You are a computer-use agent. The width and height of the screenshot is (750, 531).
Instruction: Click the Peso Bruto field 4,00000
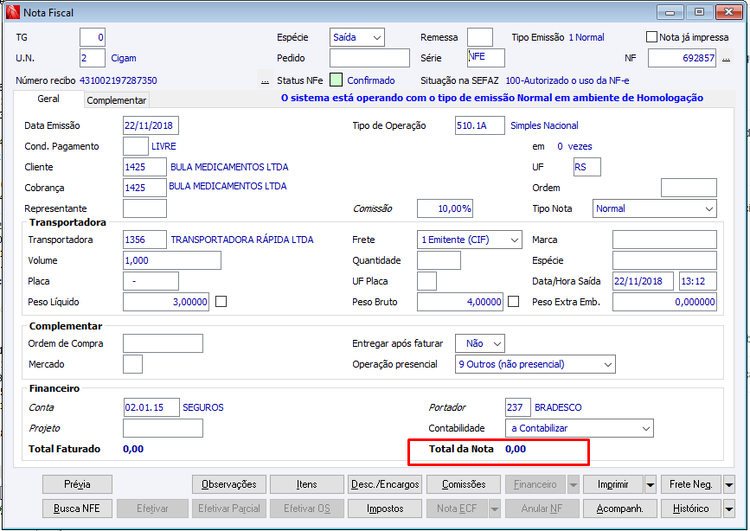[460, 302]
